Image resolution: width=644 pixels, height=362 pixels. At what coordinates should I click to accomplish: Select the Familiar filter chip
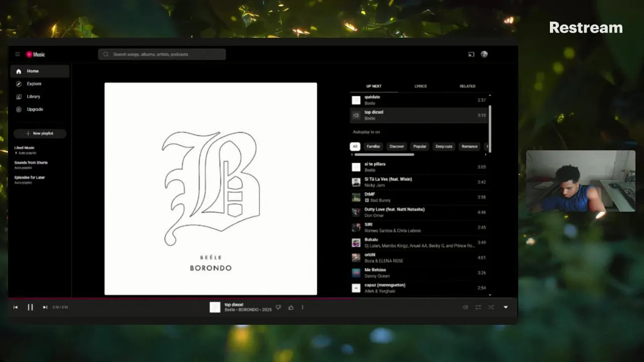(x=373, y=146)
